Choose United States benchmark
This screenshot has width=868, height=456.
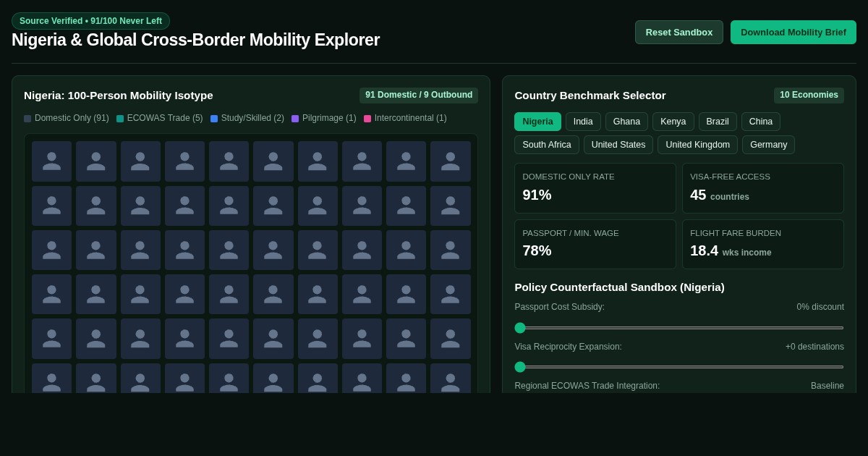tap(618, 145)
